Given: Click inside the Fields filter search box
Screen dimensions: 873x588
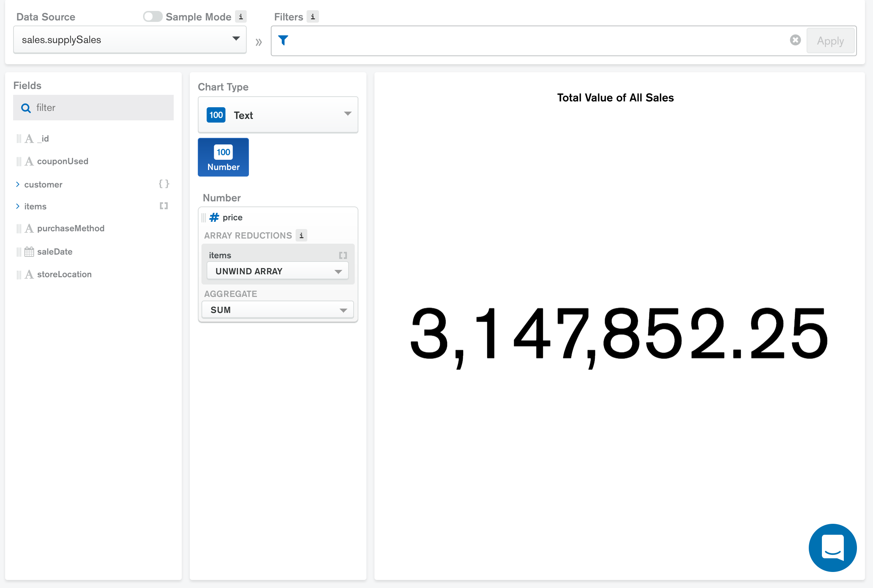Looking at the screenshot, I should tap(93, 108).
